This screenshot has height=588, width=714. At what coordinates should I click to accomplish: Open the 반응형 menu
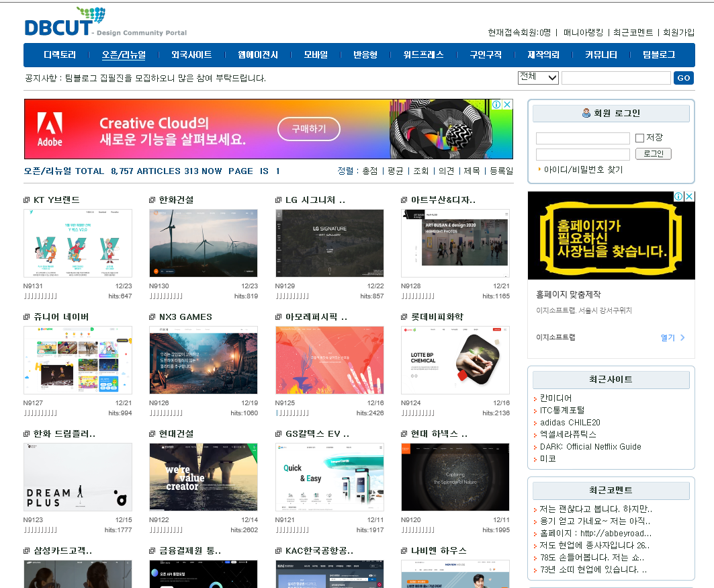(x=365, y=54)
